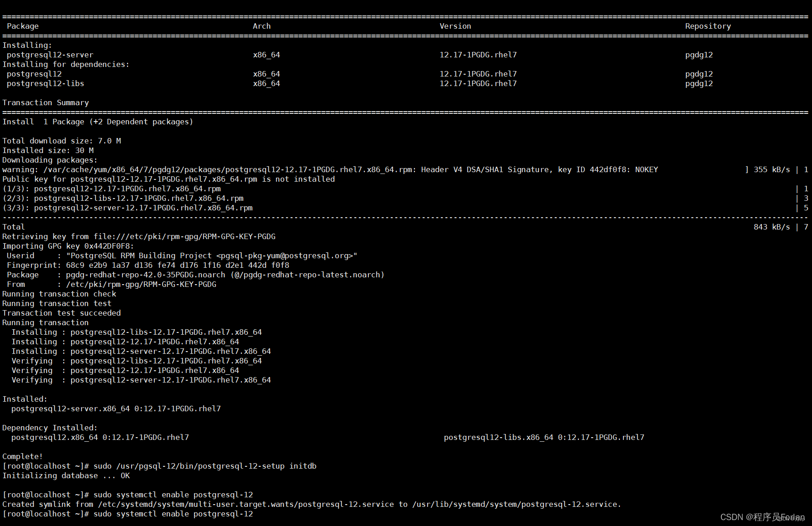
Task: Click the "Running transaction" line without check or test
Action: coord(46,322)
